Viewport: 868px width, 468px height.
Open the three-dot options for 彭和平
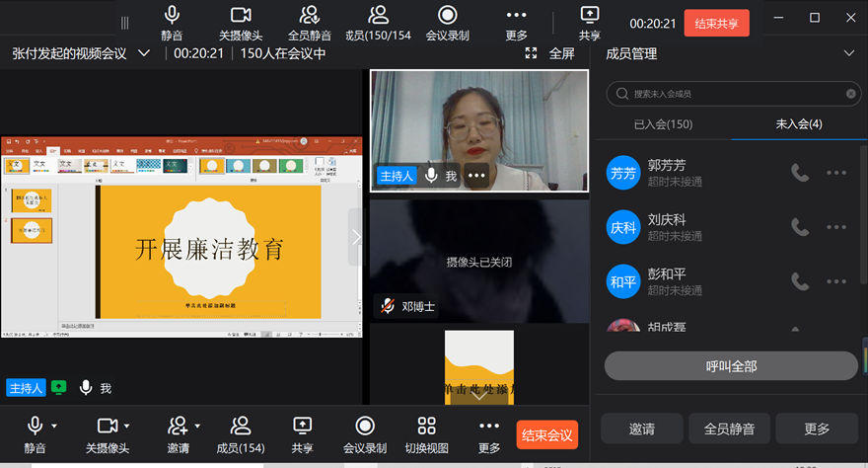coord(836,281)
